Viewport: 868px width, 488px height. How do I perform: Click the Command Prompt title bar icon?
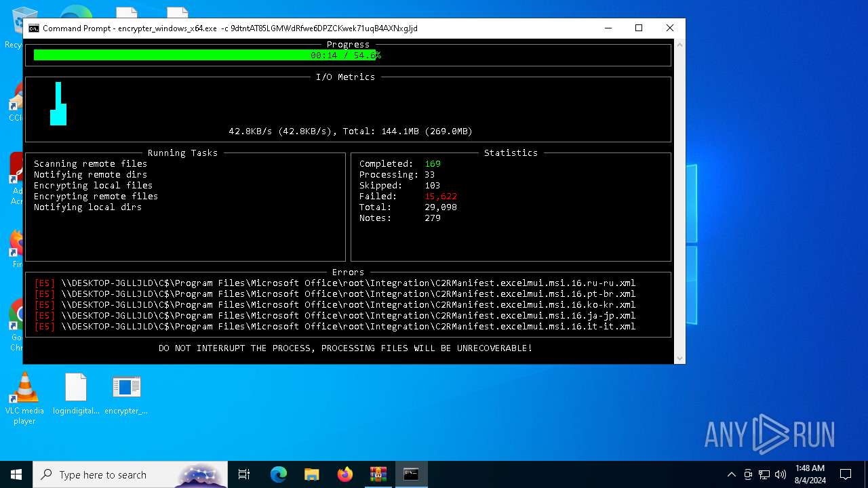coord(34,28)
